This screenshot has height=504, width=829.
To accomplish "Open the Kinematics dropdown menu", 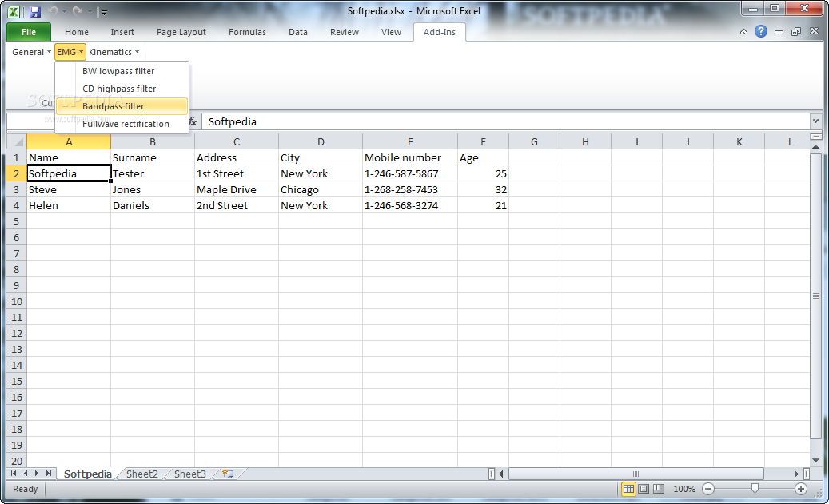I will (x=114, y=52).
